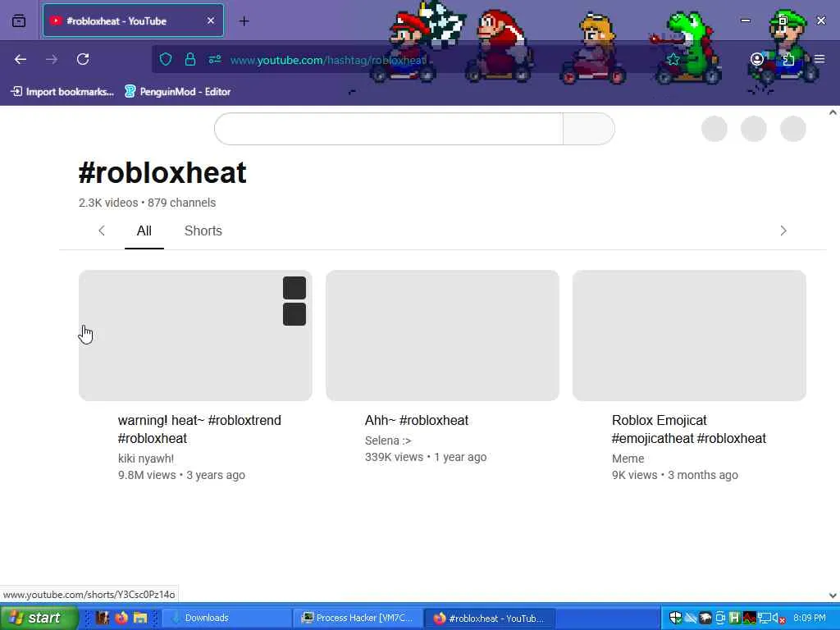Close the #robloxheat YouTube tab
Image resolution: width=840 pixels, height=630 pixels.
point(211,21)
